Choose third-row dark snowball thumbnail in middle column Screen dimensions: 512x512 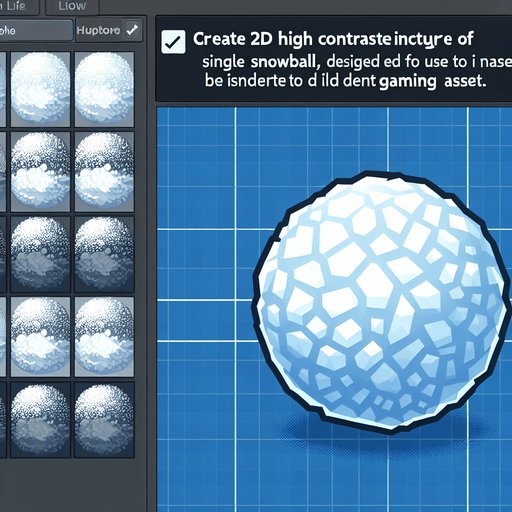coord(40,254)
